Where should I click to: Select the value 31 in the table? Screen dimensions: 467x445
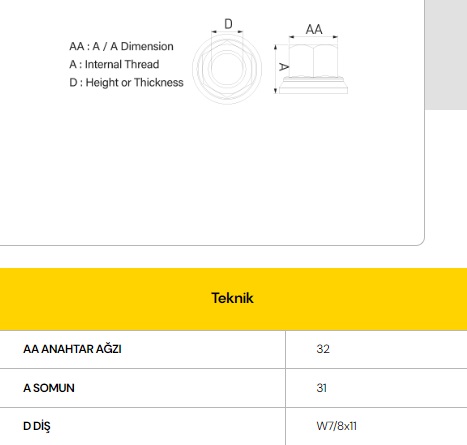(322, 388)
